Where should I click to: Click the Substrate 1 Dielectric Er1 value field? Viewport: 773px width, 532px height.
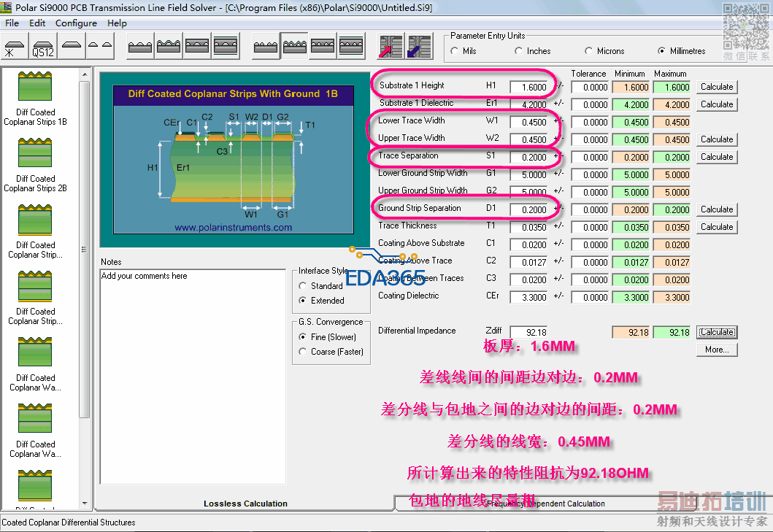pos(528,104)
